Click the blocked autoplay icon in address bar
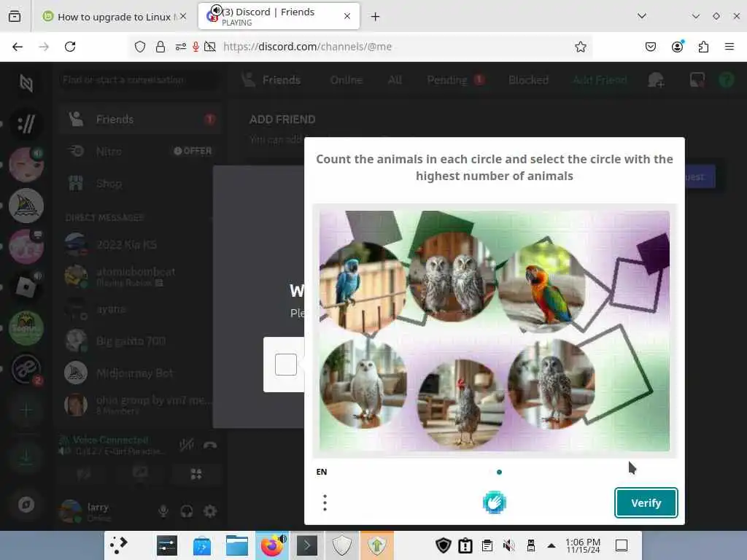This screenshot has height=560, width=747. (x=210, y=47)
